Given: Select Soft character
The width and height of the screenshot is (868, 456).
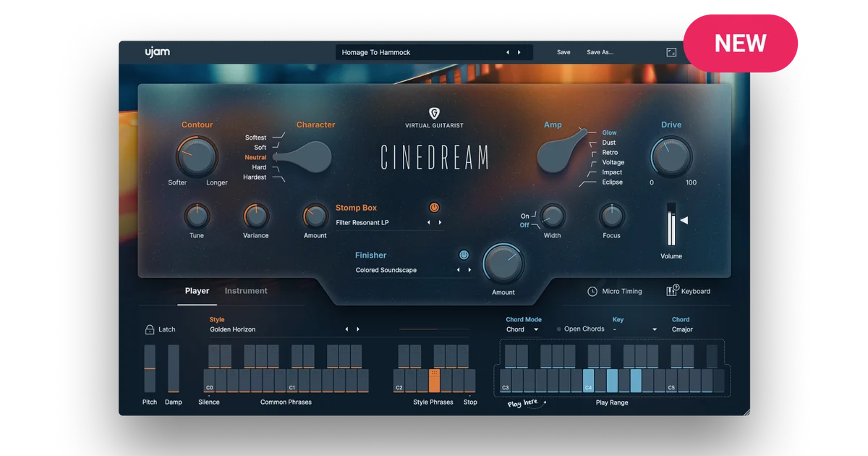Looking at the screenshot, I should click(260, 148).
